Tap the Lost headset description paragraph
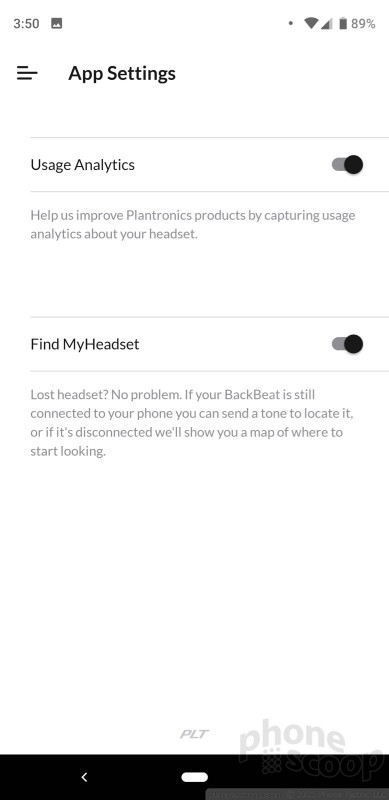The image size is (389, 800). tap(192, 423)
